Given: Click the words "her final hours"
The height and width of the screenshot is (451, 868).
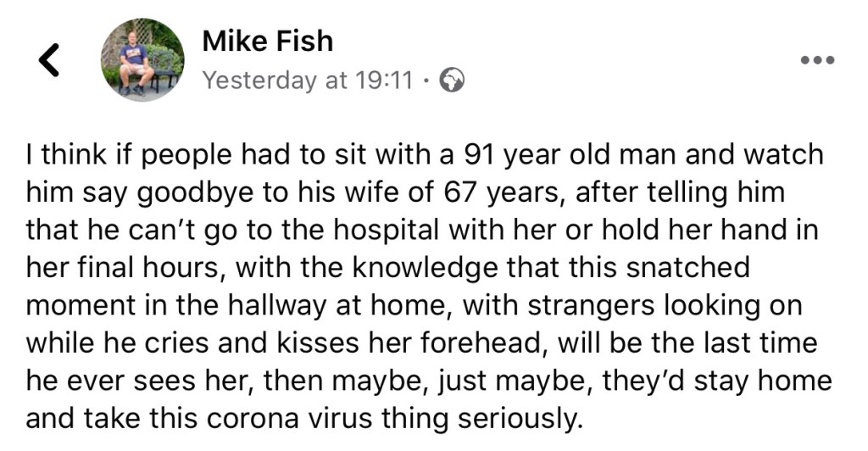Looking at the screenshot, I should pos(124,269).
